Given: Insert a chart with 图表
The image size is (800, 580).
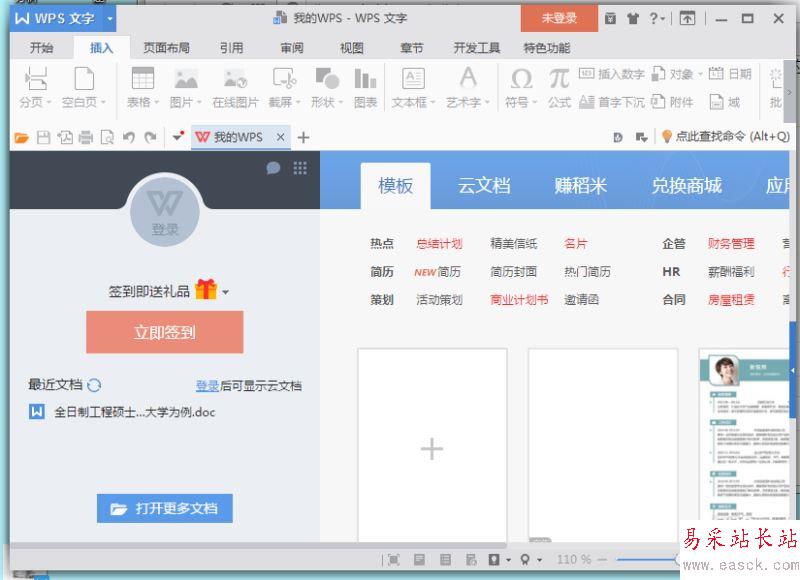Looking at the screenshot, I should pos(365,88).
